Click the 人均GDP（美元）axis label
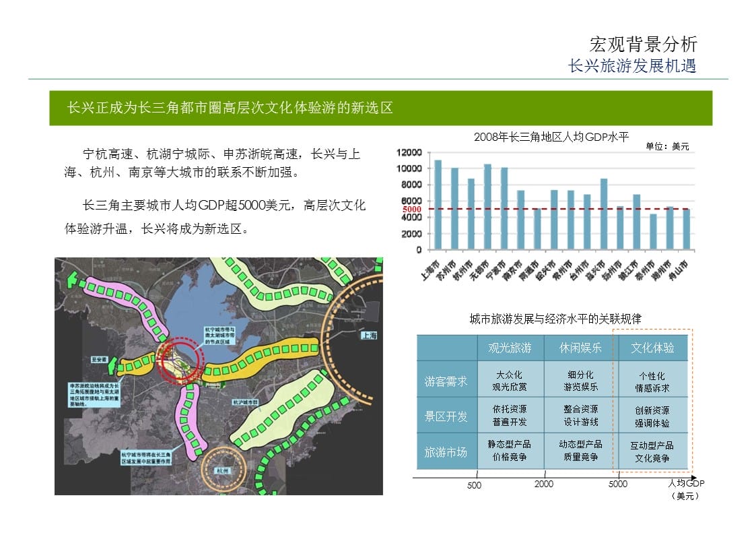 click(x=685, y=489)
